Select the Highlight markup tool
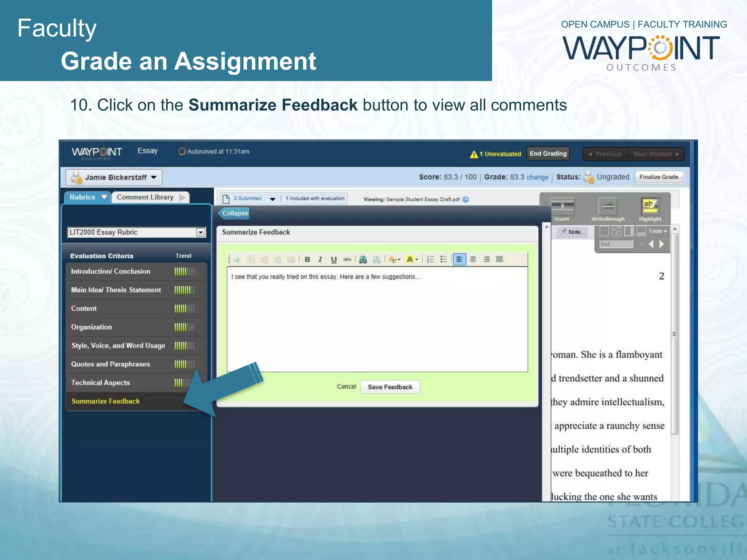The image size is (747, 560). pyautogui.click(x=650, y=209)
